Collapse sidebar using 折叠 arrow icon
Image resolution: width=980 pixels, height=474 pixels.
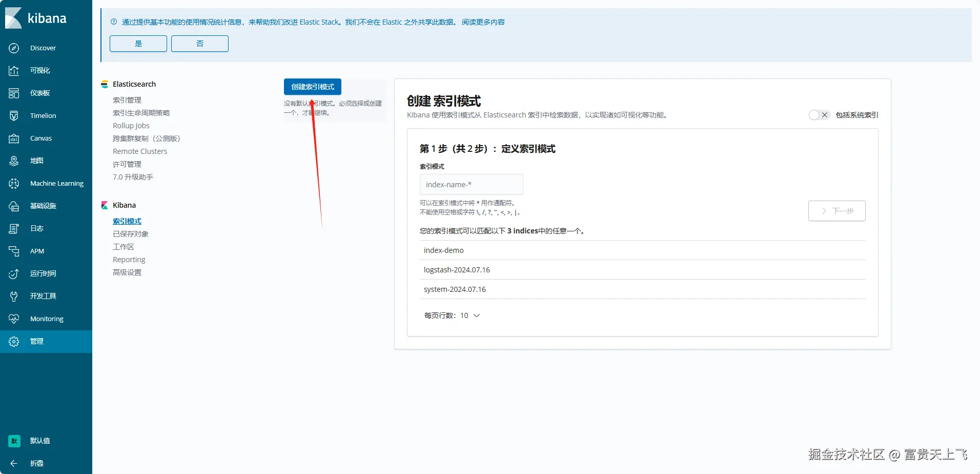click(x=14, y=463)
